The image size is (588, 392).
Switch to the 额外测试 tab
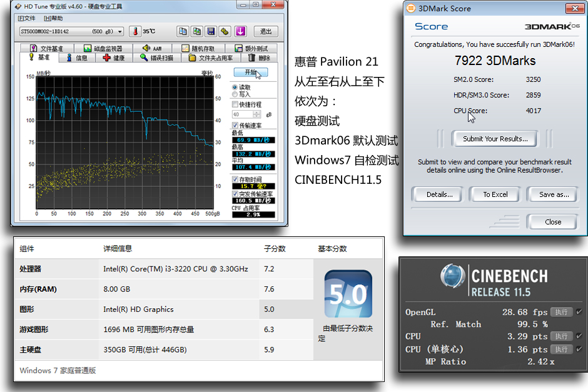[251, 48]
